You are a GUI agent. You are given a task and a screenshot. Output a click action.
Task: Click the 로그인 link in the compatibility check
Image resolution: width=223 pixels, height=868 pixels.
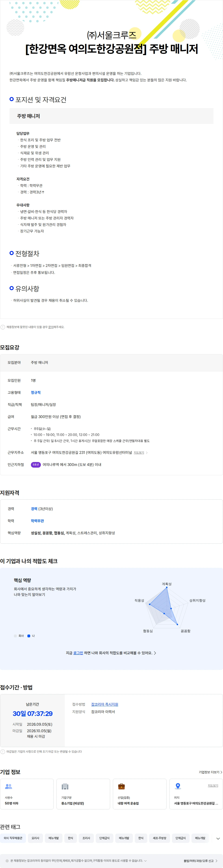78,653
